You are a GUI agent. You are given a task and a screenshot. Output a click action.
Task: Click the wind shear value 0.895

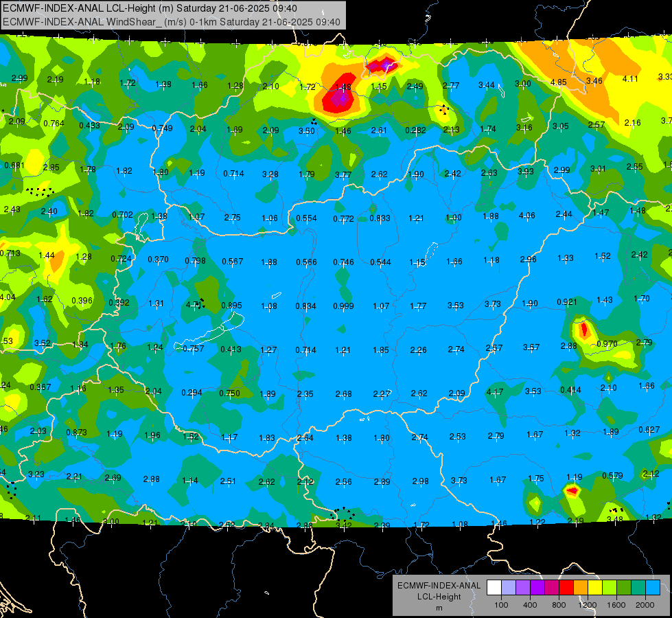click(231, 305)
